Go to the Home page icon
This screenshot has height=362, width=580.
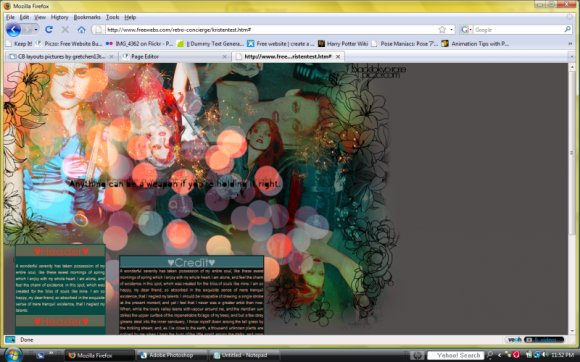click(81, 30)
